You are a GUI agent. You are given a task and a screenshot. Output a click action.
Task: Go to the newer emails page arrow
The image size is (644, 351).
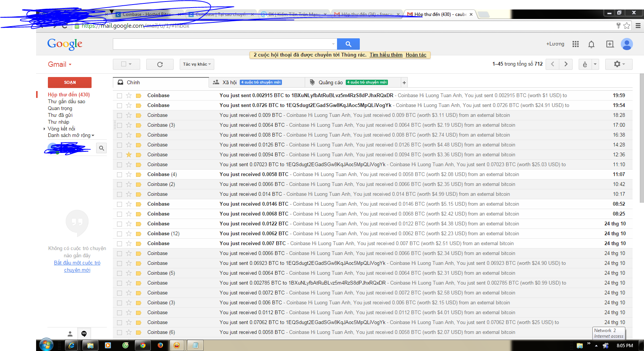(x=552, y=64)
